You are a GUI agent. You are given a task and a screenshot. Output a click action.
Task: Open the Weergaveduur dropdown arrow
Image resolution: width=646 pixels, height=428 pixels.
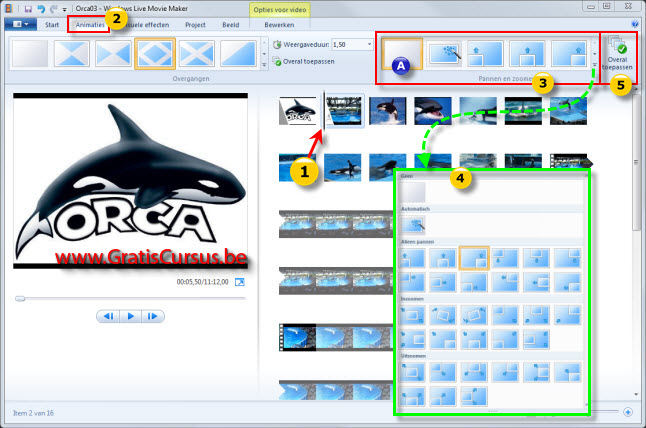(x=369, y=44)
